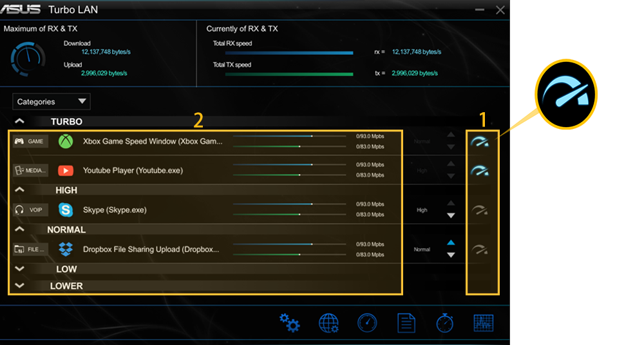Image resolution: width=644 pixels, height=345 pixels.
Task: Click the globe network icon
Action: coord(328,322)
